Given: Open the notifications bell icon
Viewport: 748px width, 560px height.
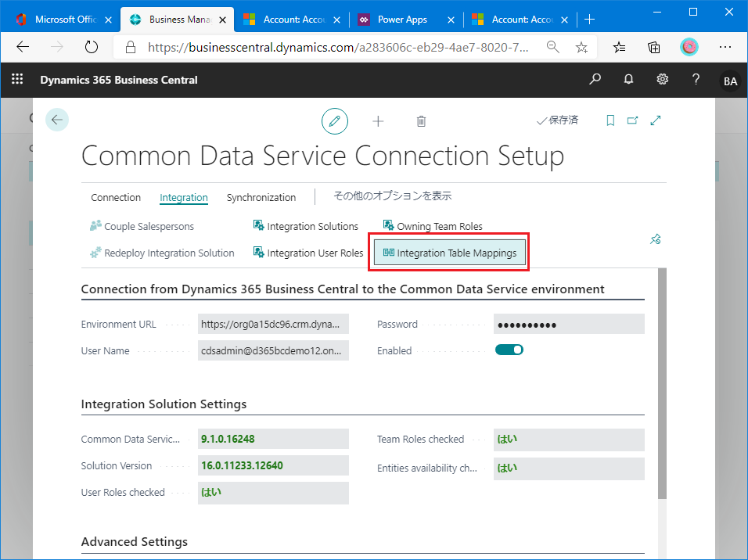Looking at the screenshot, I should tap(629, 79).
